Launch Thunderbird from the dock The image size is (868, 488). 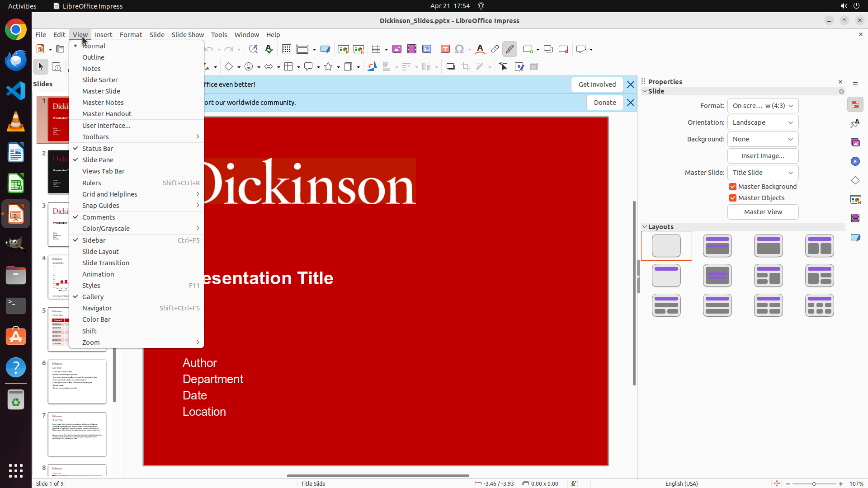pyautogui.click(x=16, y=61)
